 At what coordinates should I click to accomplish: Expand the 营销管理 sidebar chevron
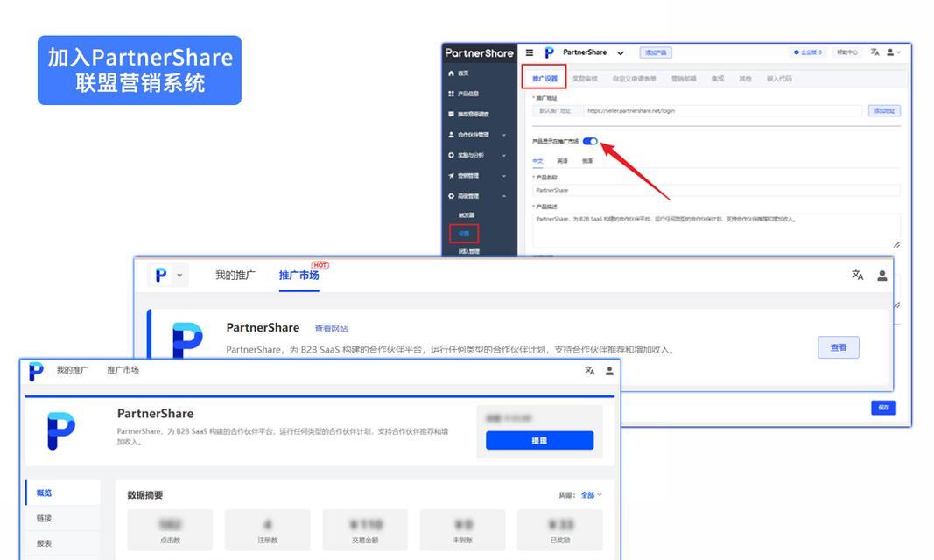[x=504, y=176]
